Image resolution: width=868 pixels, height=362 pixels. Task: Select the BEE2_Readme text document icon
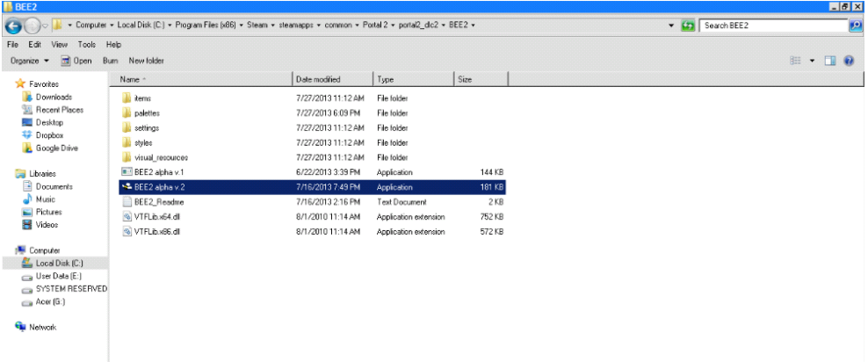(x=127, y=202)
